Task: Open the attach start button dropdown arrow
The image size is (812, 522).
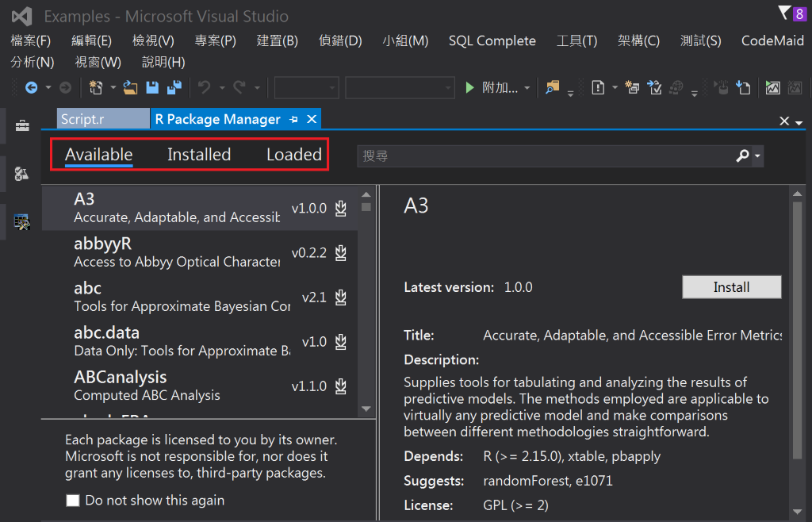Action: coord(527,88)
